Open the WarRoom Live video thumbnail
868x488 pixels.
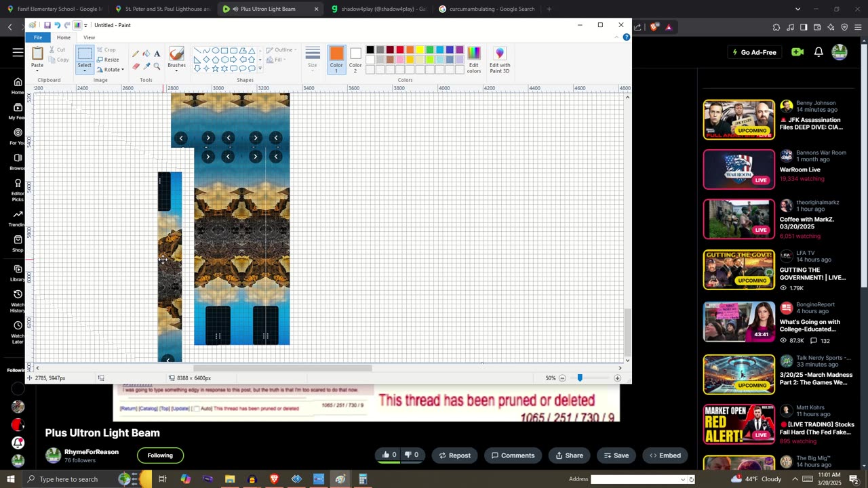(x=738, y=169)
